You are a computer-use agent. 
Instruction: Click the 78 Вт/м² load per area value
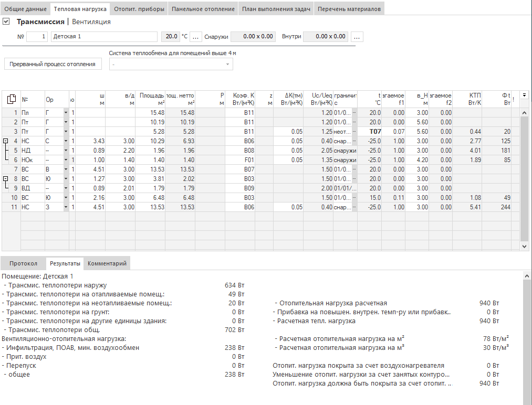[x=496, y=338]
